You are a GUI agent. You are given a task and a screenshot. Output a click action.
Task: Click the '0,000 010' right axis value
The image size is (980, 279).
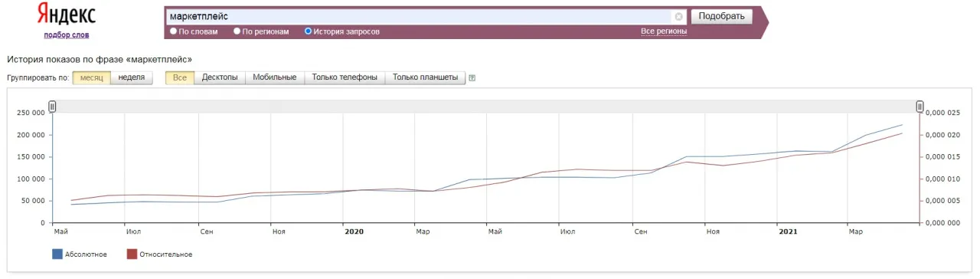[942, 179]
